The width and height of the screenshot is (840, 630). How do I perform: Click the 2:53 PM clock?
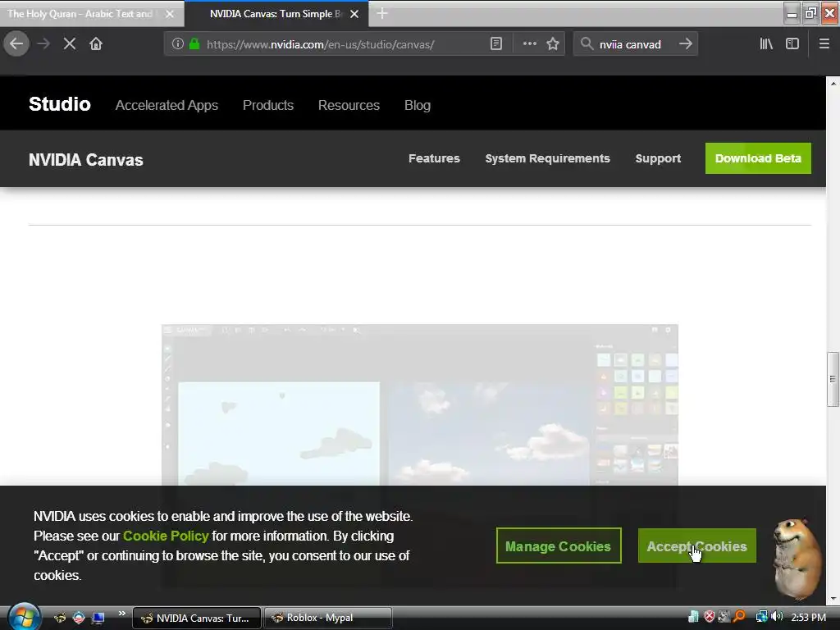pyautogui.click(x=808, y=617)
